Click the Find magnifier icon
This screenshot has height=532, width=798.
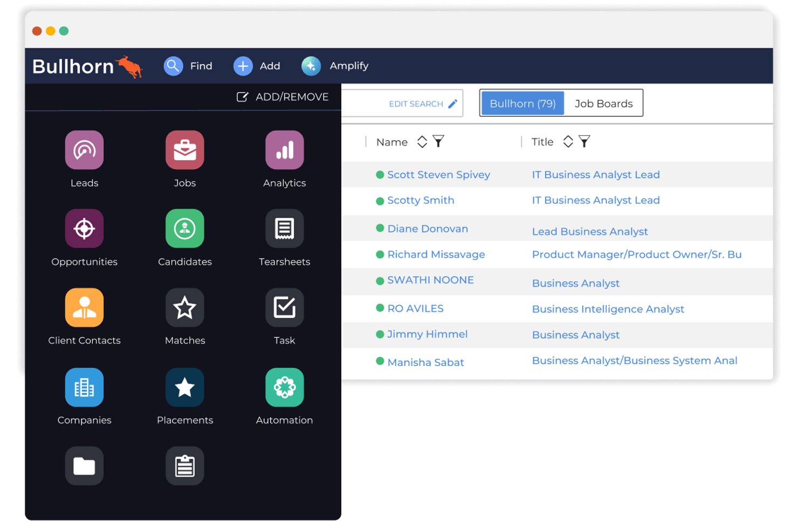173,66
